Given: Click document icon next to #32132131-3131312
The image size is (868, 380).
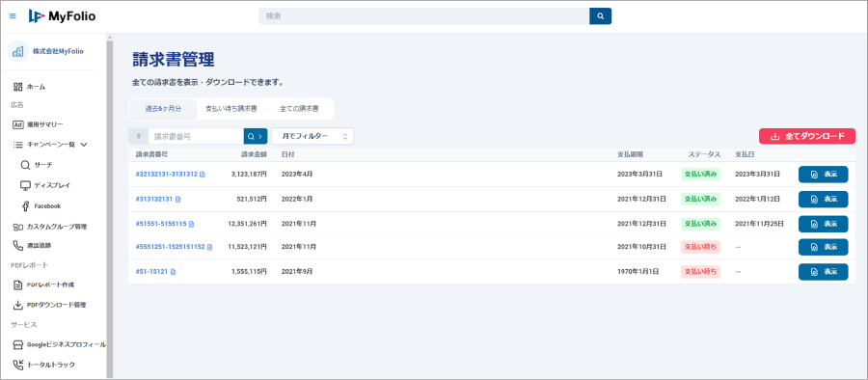Looking at the screenshot, I should click(203, 175).
